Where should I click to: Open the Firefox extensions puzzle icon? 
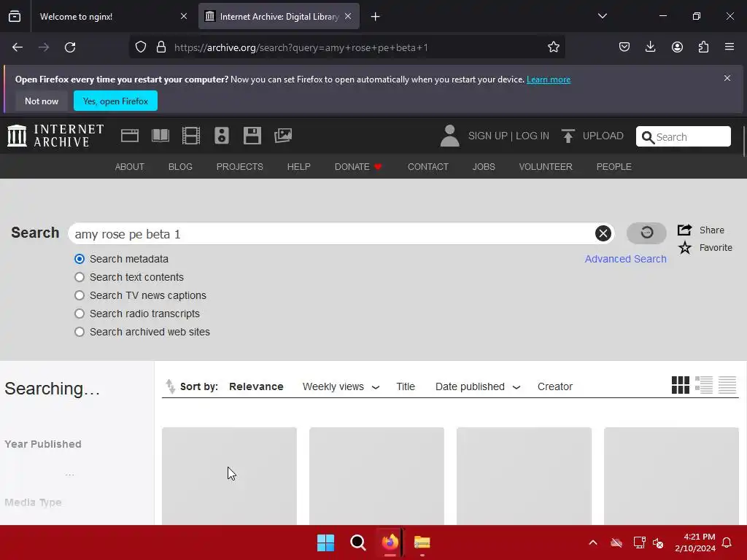tap(703, 47)
